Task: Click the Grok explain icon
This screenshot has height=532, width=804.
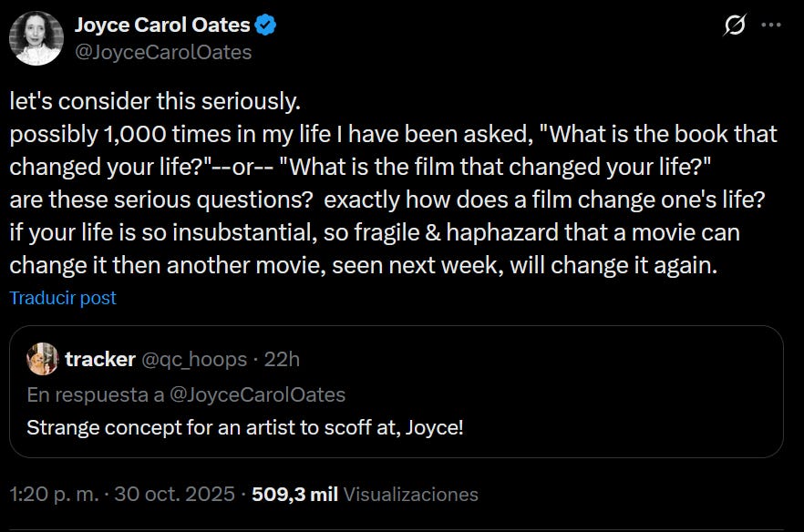Action: [735, 26]
